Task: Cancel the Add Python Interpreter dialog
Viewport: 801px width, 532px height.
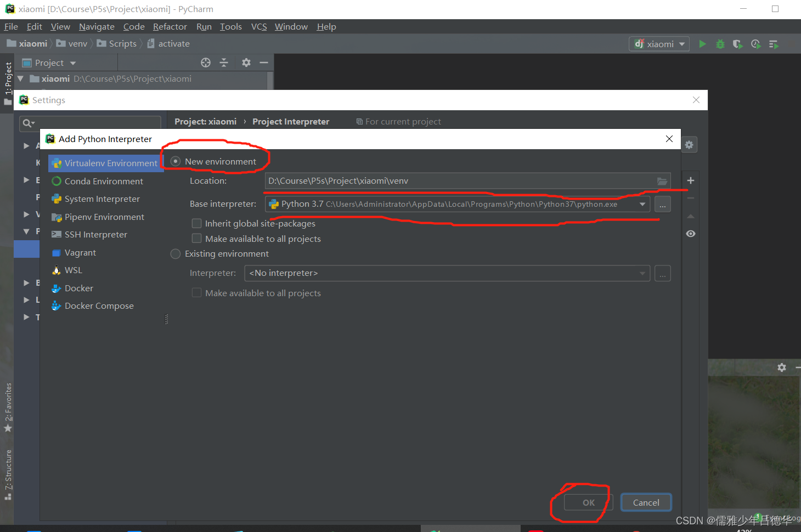Action: tap(646, 502)
